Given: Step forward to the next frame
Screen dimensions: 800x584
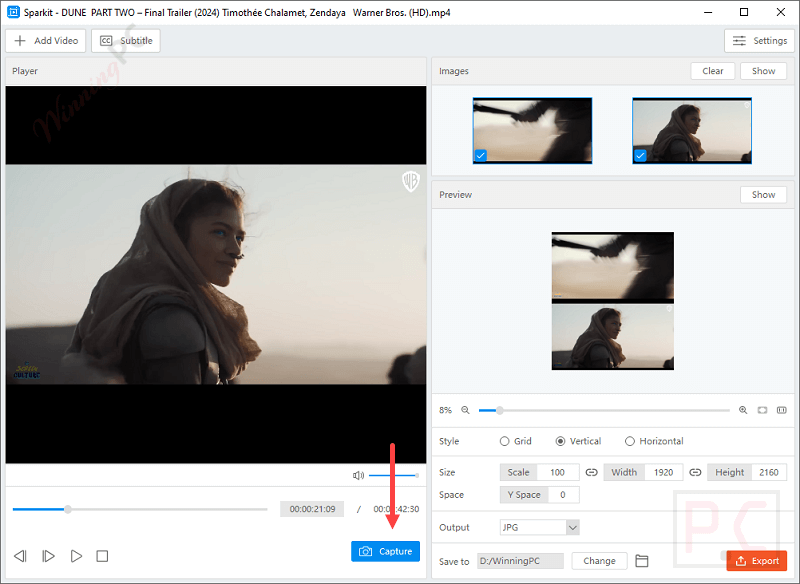Looking at the screenshot, I should coord(48,556).
